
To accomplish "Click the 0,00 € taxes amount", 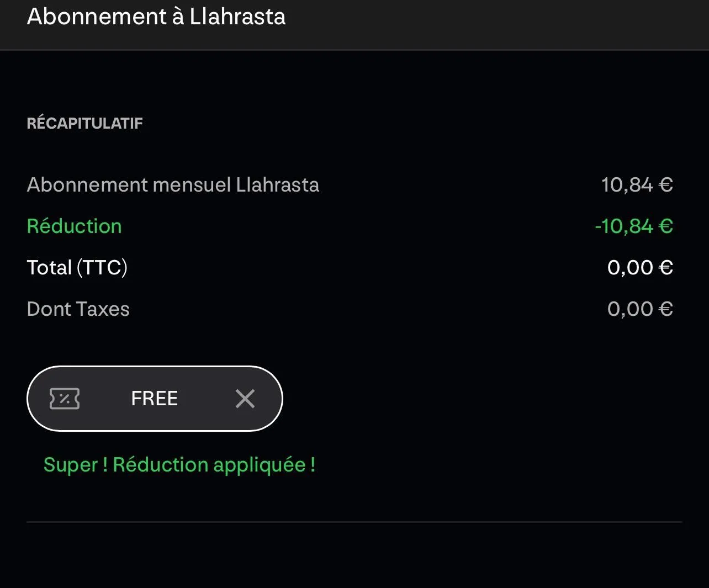I will click(x=639, y=309).
